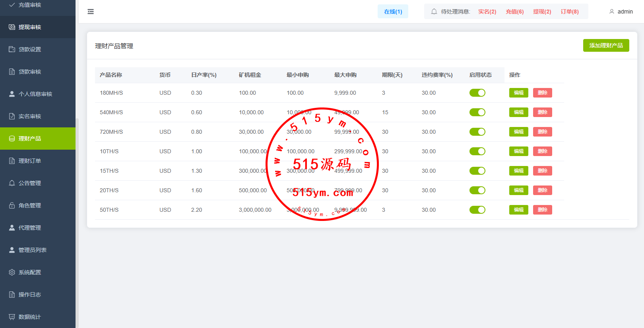Toggle the 50TH/S enabled switch
Screen dimensions: 644x328
point(477,210)
